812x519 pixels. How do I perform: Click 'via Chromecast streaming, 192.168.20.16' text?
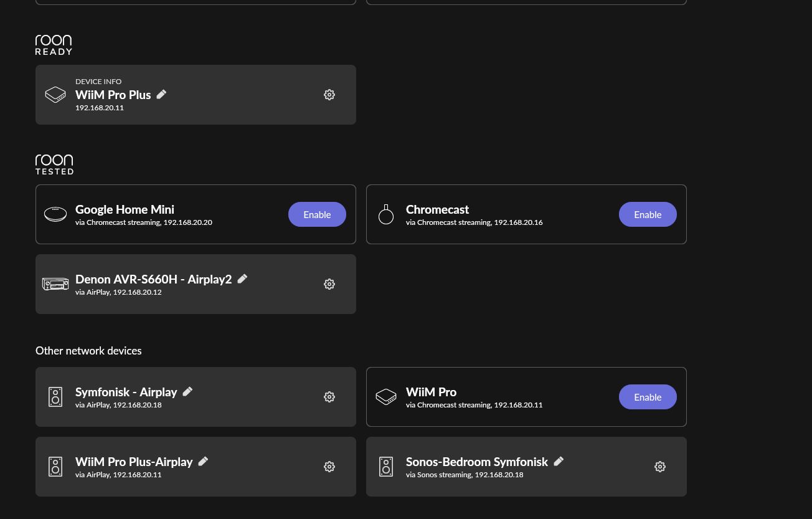pos(474,222)
